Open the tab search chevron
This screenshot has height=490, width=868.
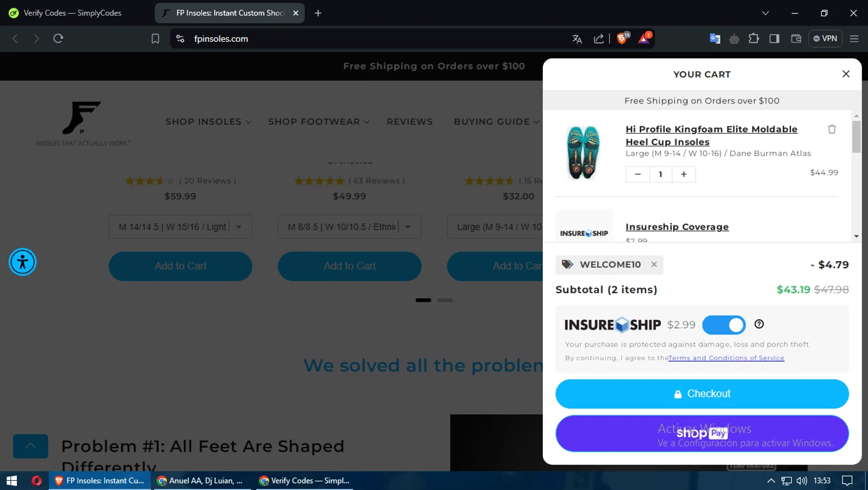(x=765, y=13)
